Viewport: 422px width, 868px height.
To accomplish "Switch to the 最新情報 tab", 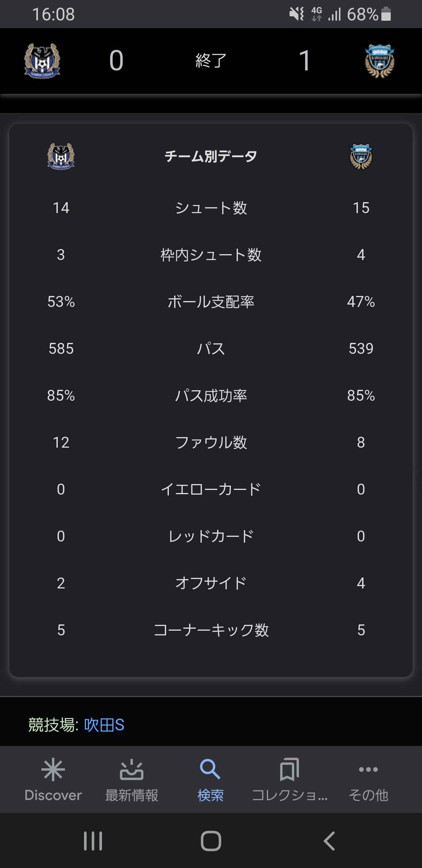I will click(x=132, y=779).
